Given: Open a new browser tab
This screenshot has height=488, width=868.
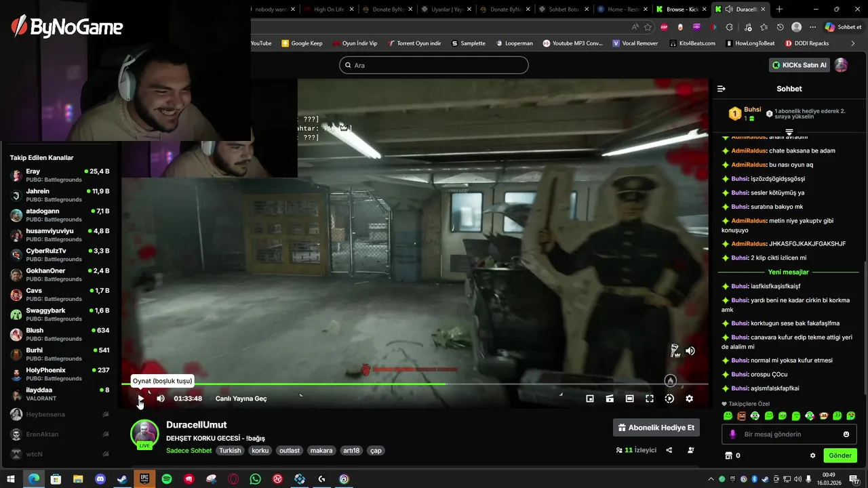Looking at the screenshot, I should [779, 9].
